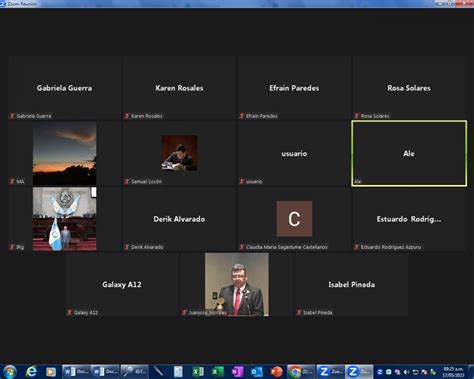Click the muted mic icon for Karen Rosales
474x379 pixels.
point(127,116)
